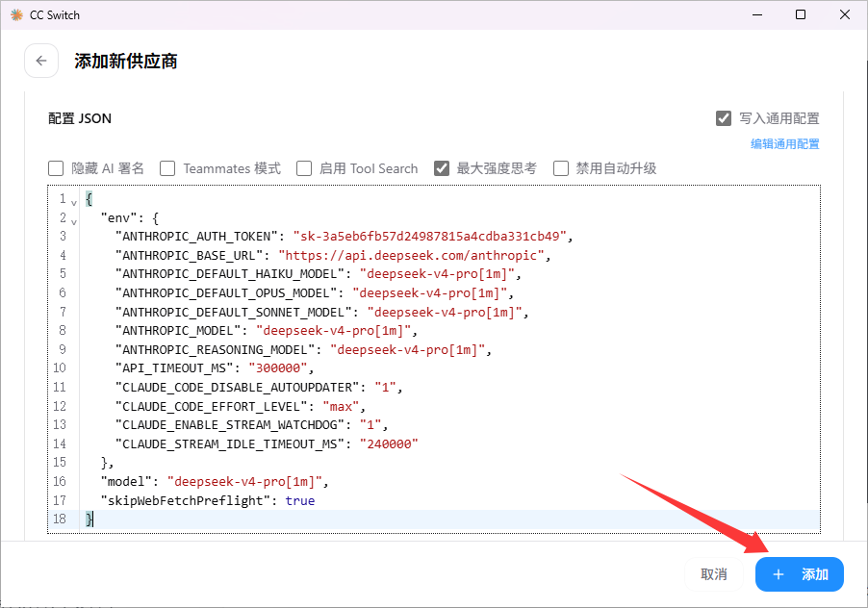Screen dimensions: 868x608
Task: Click the "ANTHROPIC_DEFAULT_OPUS_MODEL" key
Action: tap(226, 292)
